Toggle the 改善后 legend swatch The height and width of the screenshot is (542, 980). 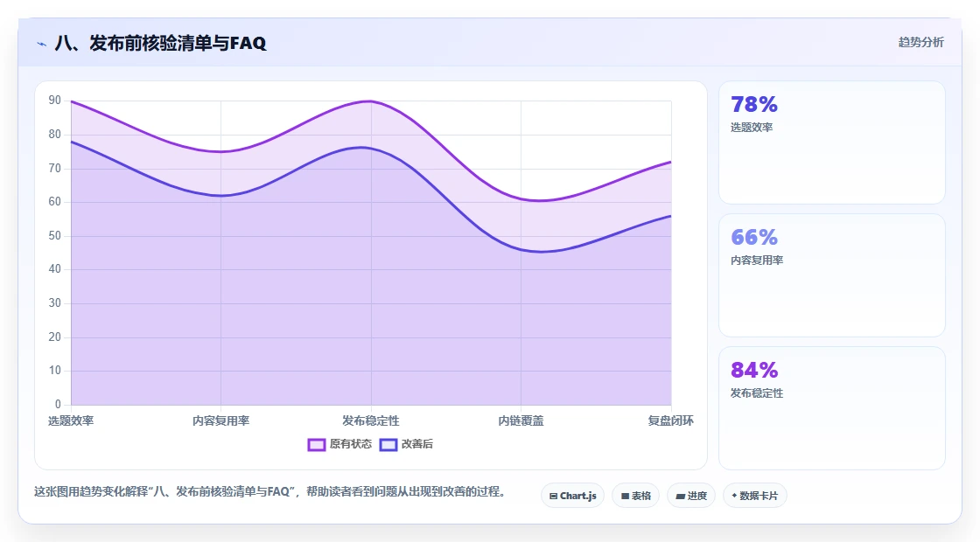[x=388, y=445]
